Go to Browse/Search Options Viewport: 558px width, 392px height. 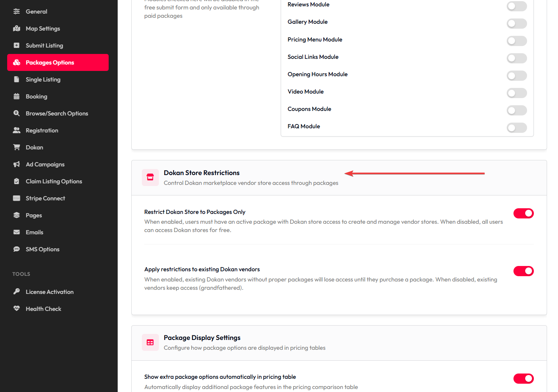pos(57,114)
